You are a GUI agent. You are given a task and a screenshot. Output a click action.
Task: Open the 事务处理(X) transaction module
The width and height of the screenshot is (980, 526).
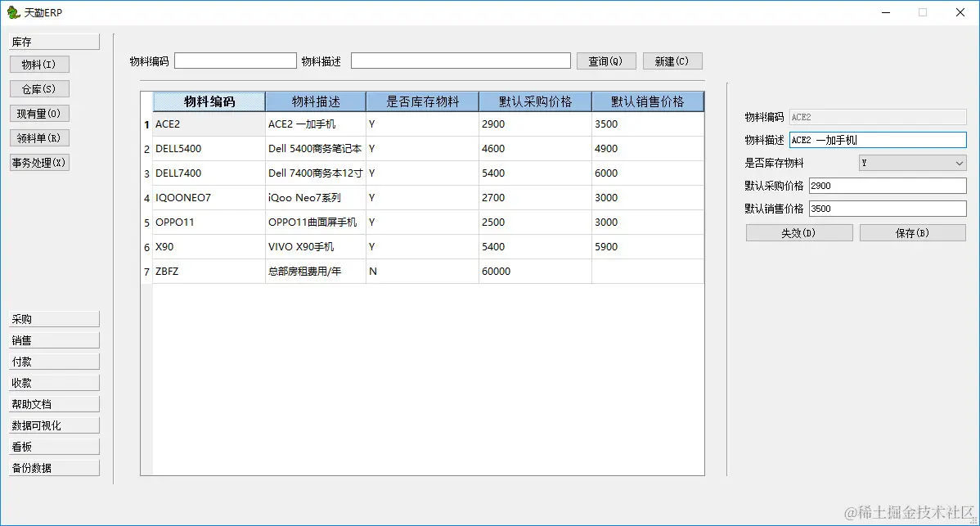coord(38,162)
